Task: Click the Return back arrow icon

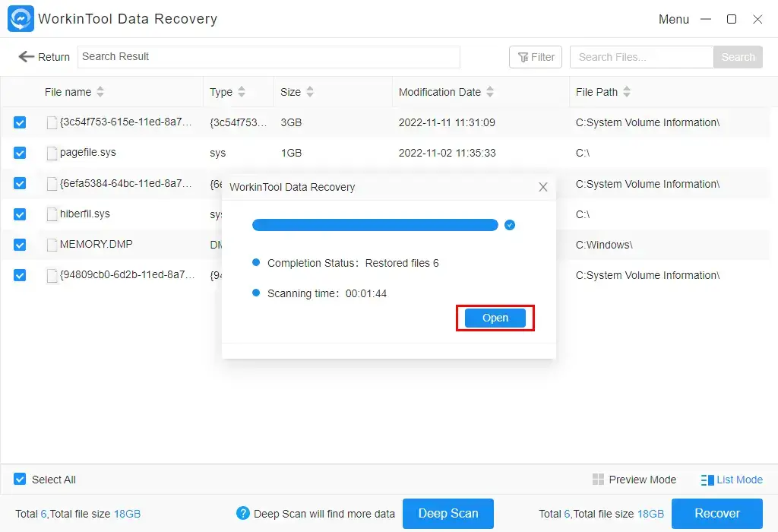Action: tap(27, 57)
